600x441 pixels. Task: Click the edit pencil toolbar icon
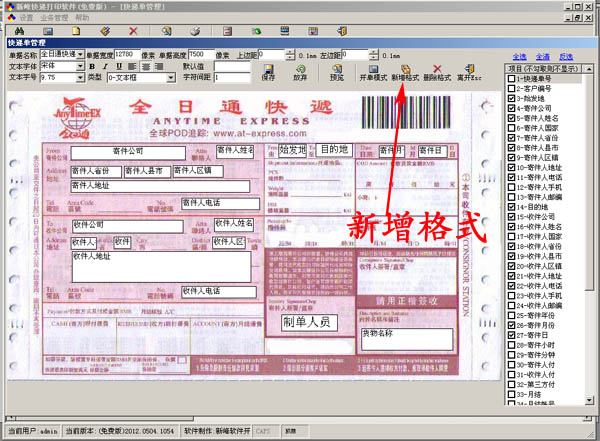pyautogui.click(x=105, y=31)
